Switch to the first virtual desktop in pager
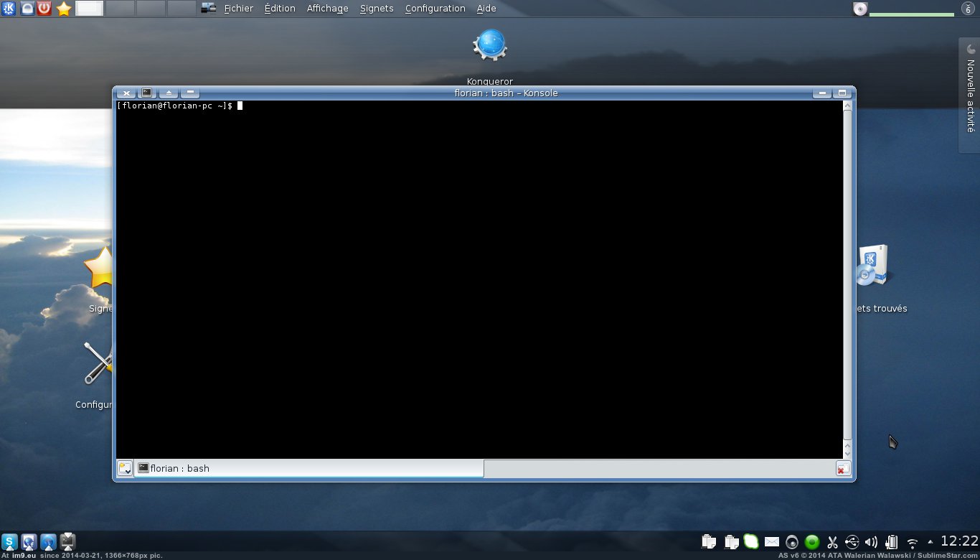The width and height of the screenshot is (980, 560). coord(90,9)
